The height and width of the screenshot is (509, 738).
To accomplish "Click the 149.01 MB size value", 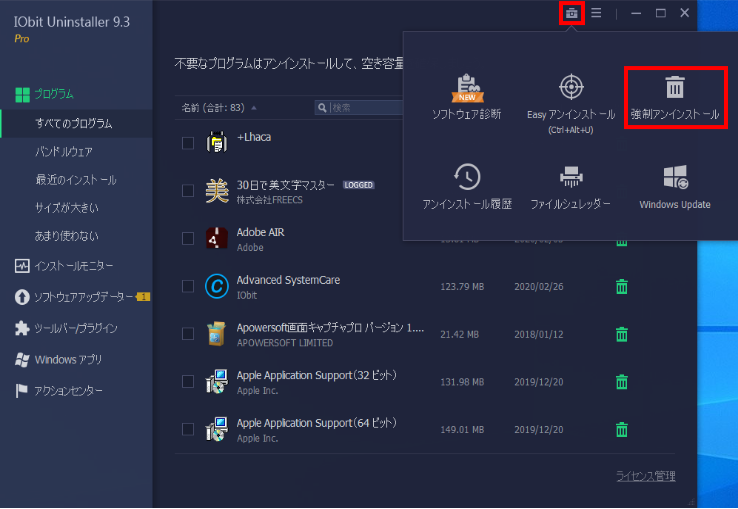I will (x=462, y=430).
